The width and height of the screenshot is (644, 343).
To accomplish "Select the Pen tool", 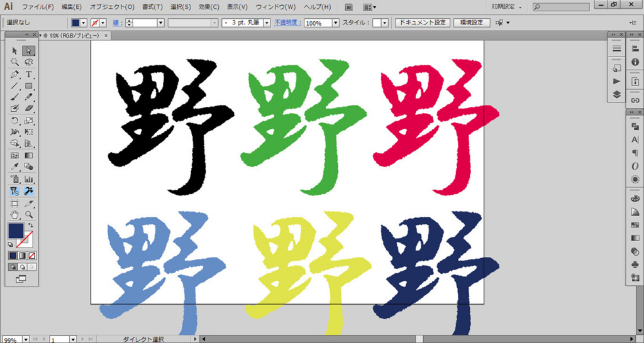I will pyautogui.click(x=15, y=75).
